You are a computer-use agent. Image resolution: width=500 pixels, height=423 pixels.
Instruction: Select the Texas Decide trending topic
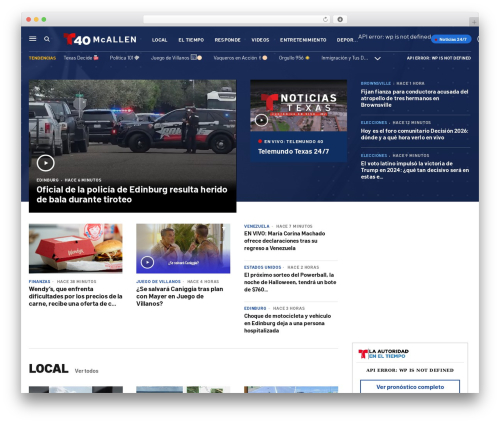(x=81, y=58)
